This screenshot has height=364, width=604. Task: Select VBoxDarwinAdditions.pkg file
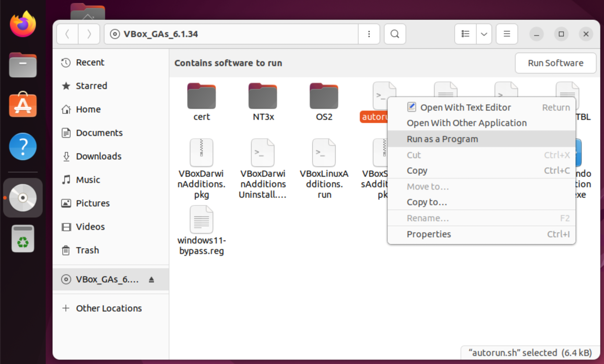tap(202, 169)
